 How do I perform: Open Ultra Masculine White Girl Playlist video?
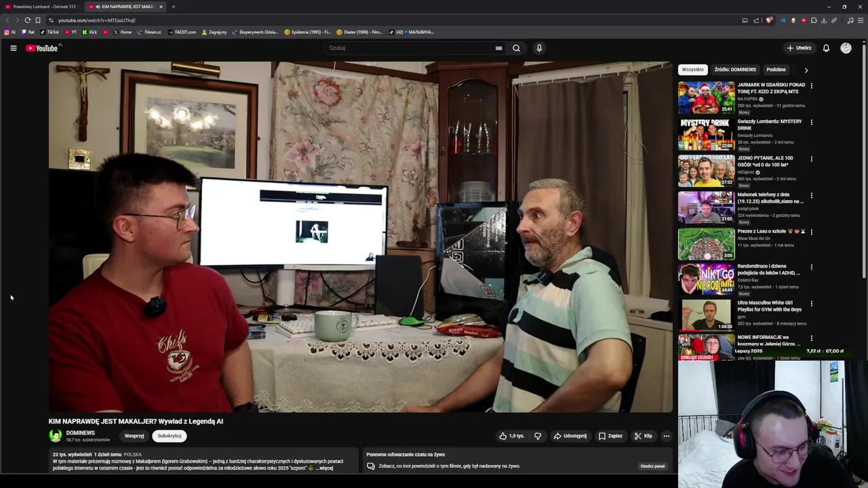pyautogui.click(x=706, y=314)
